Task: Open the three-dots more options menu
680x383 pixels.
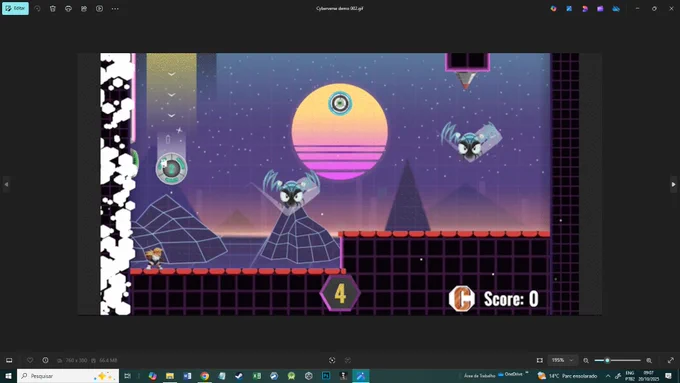Action: point(115,9)
